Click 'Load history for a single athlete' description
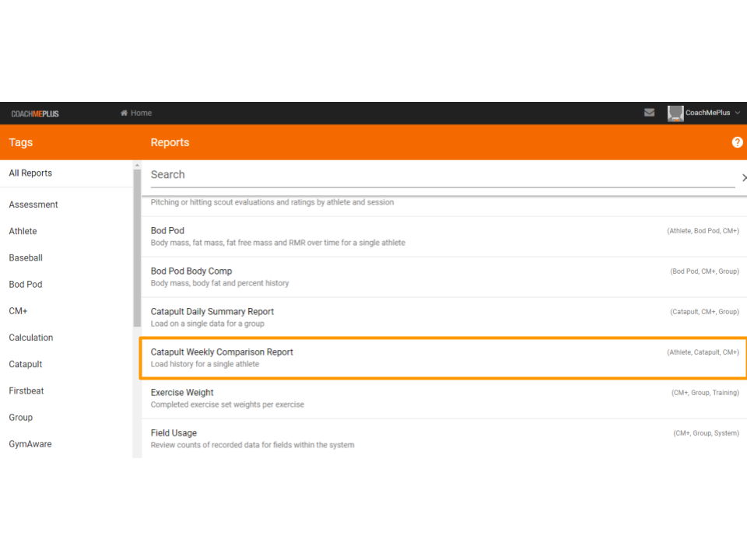Image resolution: width=747 pixels, height=560 pixels. coord(205,364)
